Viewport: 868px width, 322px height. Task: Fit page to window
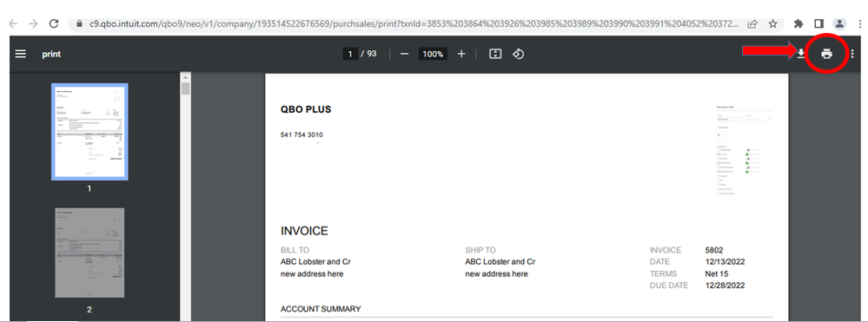pyautogui.click(x=495, y=54)
